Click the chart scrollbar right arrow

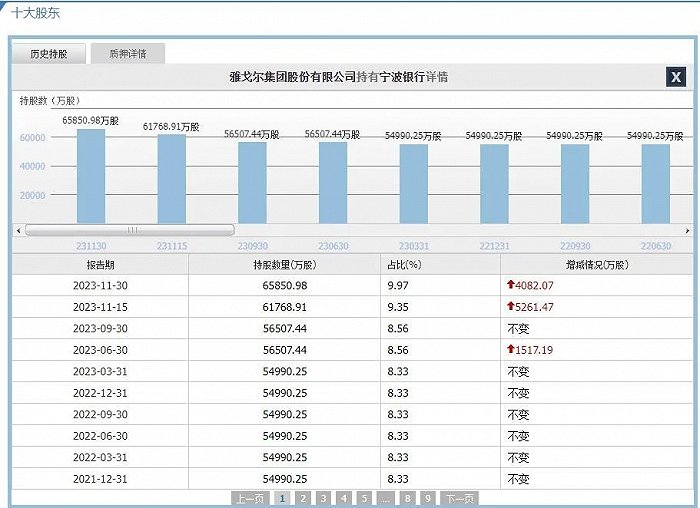click(x=687, y=230)
